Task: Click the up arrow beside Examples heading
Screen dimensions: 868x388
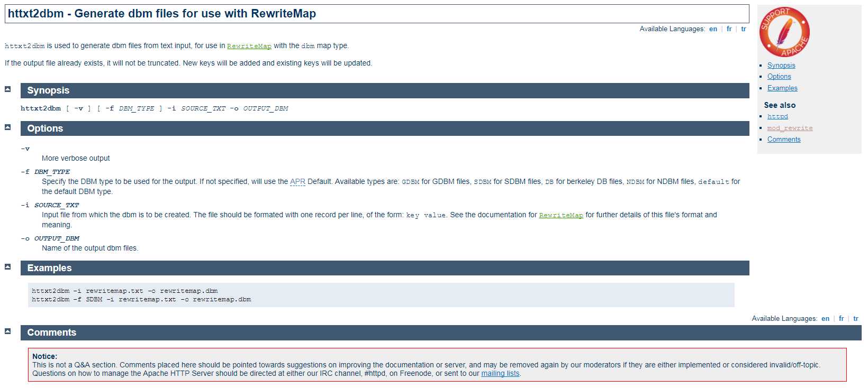Action: 8,266
